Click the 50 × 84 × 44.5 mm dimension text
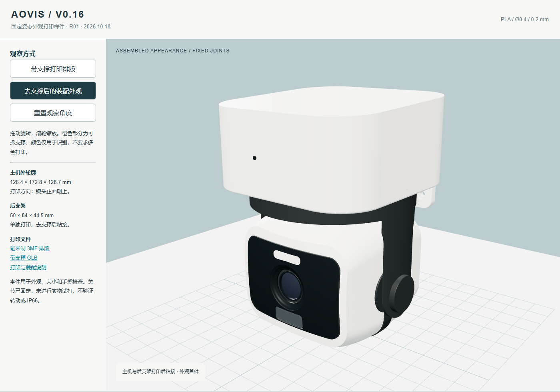The image size is (560, 392). click(x=32, y=215)
